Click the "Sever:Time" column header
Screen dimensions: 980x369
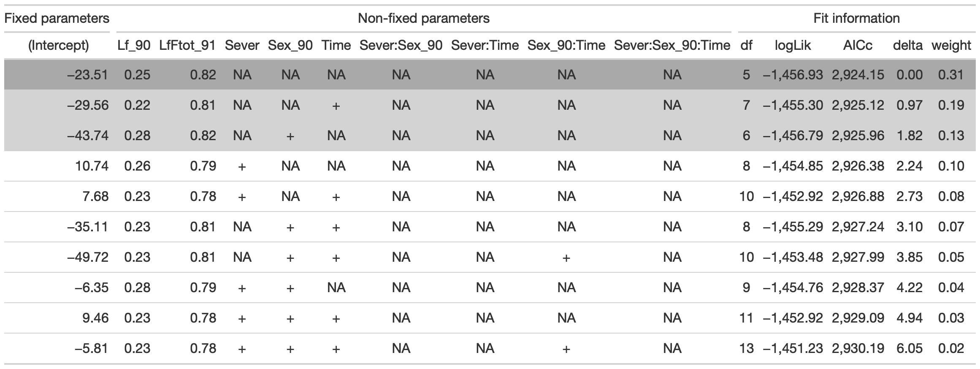485,46
